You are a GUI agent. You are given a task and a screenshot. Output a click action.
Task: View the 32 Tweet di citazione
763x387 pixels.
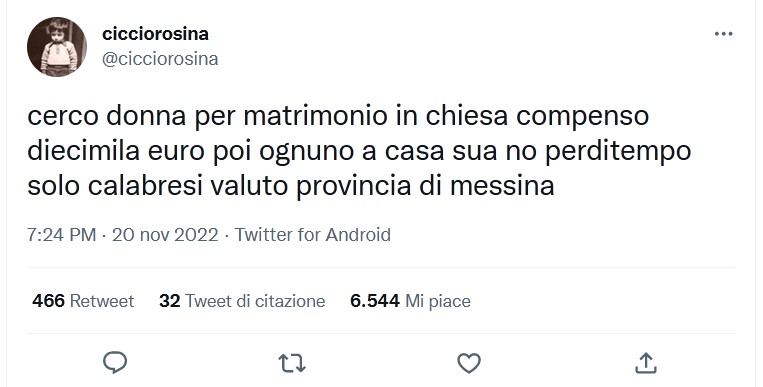242,301
